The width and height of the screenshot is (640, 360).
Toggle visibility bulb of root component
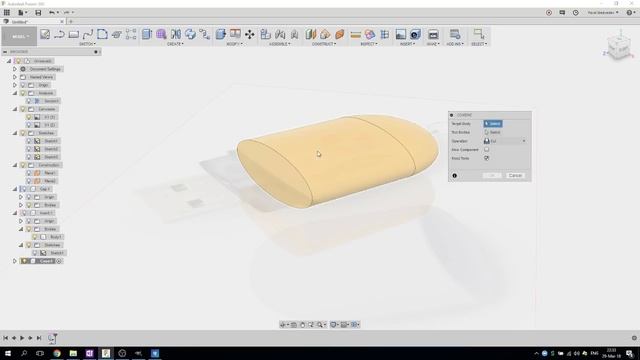pos(18,61)
